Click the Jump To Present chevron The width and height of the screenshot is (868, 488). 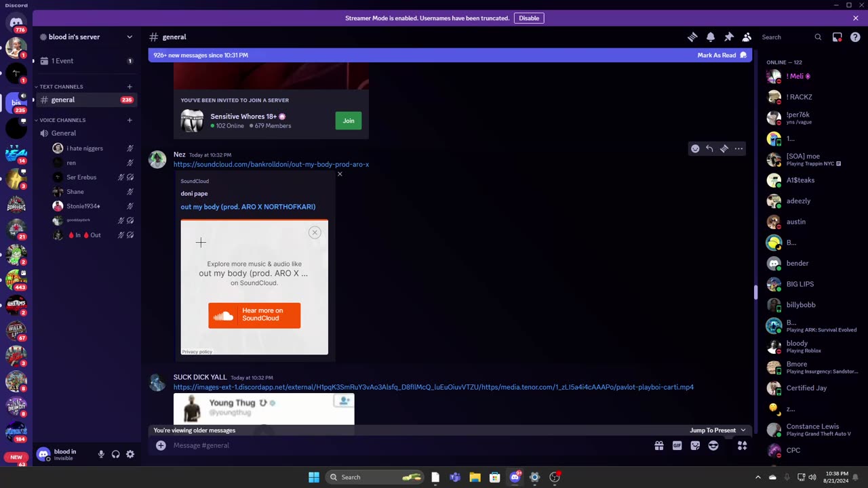point(743,430)
